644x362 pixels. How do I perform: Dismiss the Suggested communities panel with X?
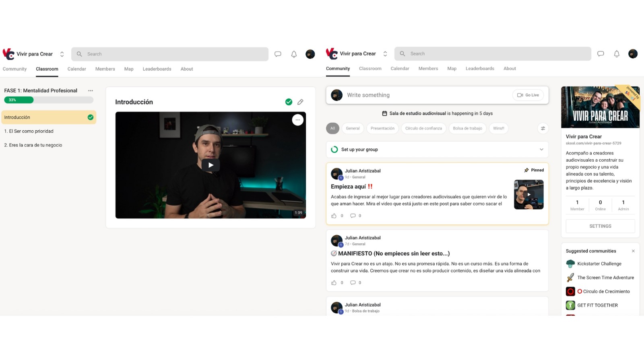point(633,251)
